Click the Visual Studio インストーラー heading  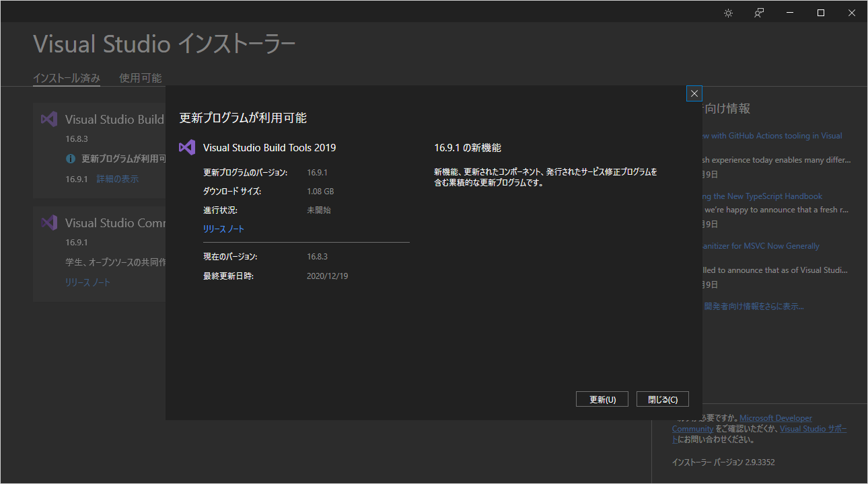pos(164,44)
